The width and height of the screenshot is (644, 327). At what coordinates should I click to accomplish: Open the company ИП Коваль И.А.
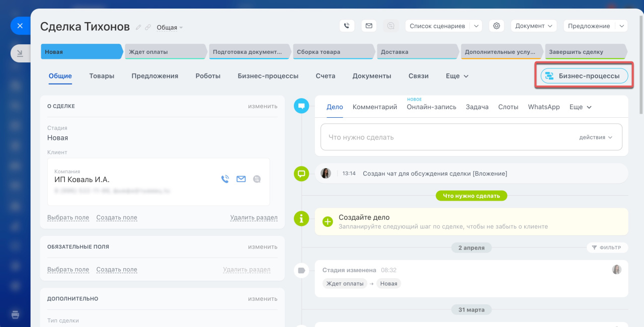[82, 180]
